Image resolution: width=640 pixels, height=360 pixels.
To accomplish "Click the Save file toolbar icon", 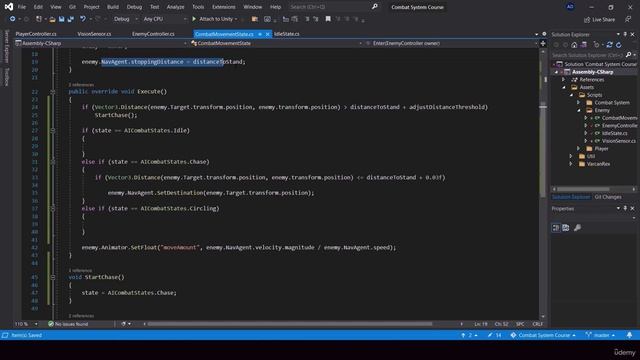I will tap(62, 19).
